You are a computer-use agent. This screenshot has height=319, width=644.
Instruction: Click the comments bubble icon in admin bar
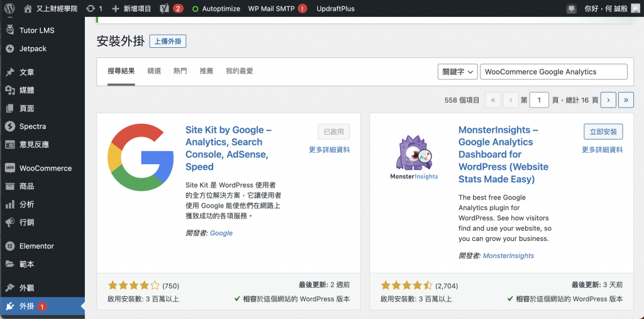571,8
